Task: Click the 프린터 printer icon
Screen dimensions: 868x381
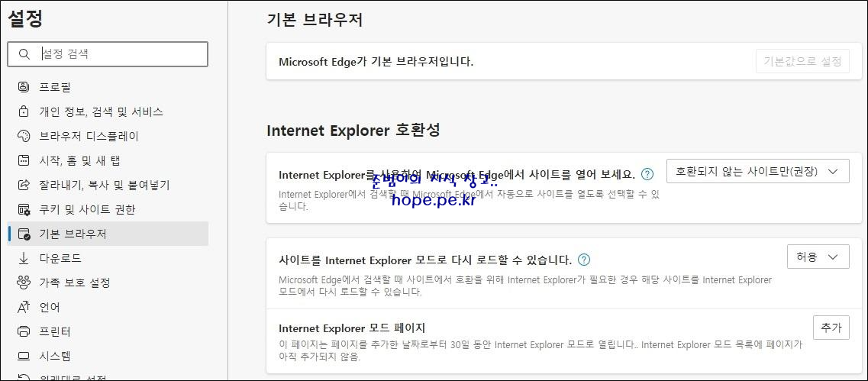Action: tap(23, 331)
